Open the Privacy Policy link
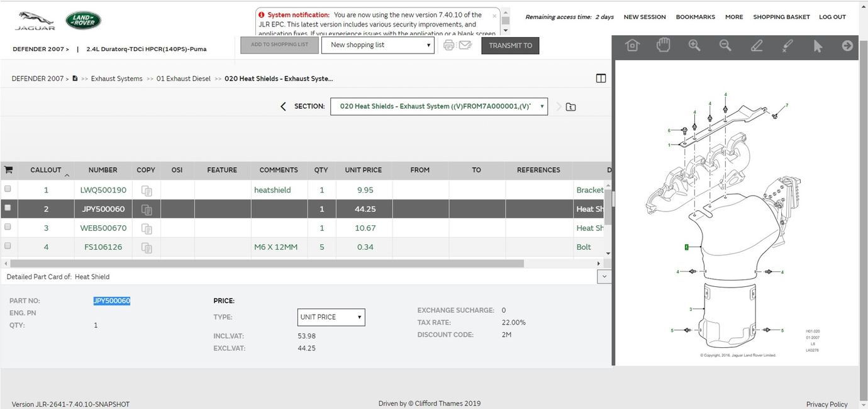Screen dimensions: 868x409 [826, 404]
